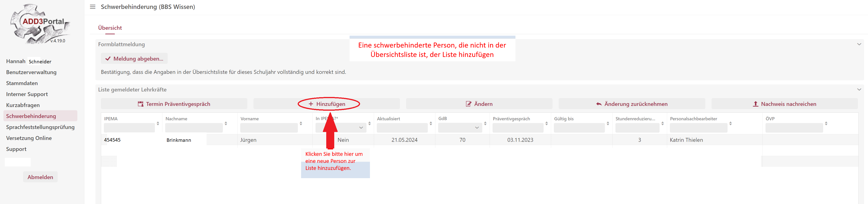Viewport: 868px width, 204px height.
Task: Sort the Nachname column
Action: coord(226,123)
